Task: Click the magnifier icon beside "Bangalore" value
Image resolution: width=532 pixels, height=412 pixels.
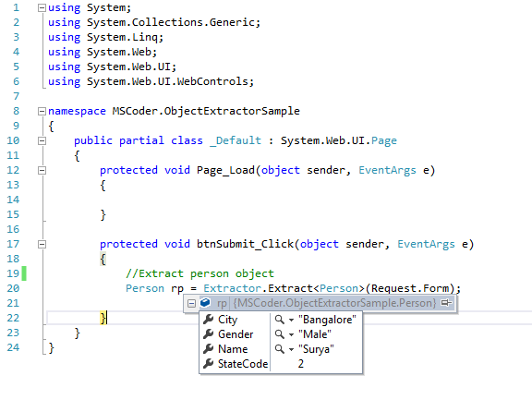Action: pyautogui.click(x=279, y=320)
